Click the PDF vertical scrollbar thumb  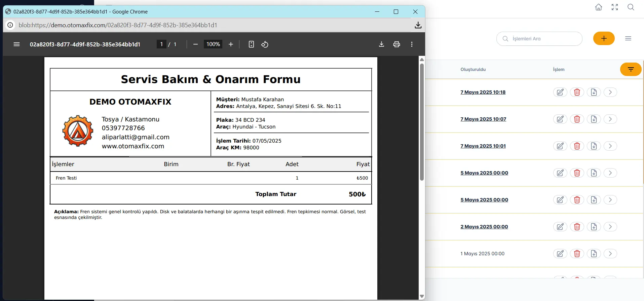tap(422, 122)
